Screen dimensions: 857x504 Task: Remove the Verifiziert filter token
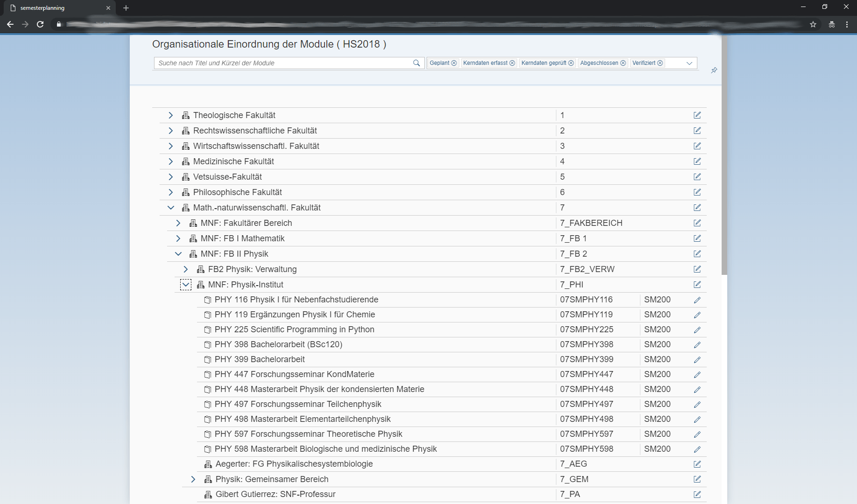tap(660, 63)
